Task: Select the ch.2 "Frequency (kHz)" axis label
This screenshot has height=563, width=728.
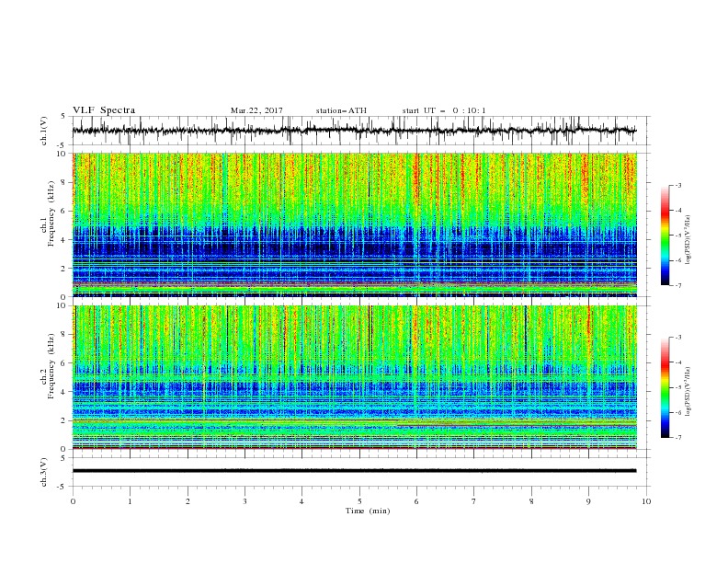Action: point(51,365)
